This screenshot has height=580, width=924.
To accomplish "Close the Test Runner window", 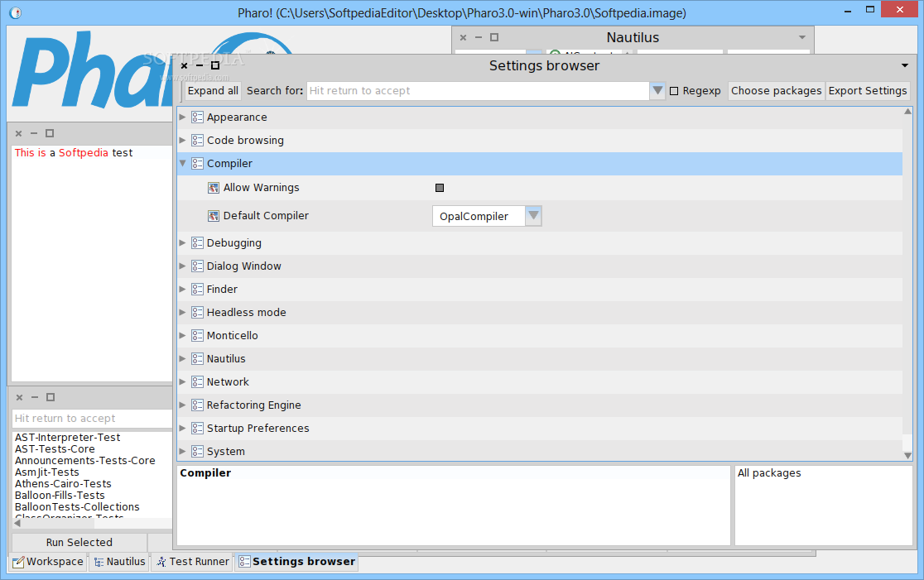I will point(19,397).
